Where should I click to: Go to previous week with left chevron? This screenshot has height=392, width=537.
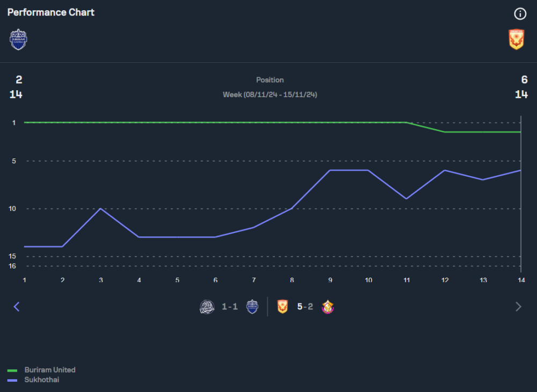(x=17, y=307)
